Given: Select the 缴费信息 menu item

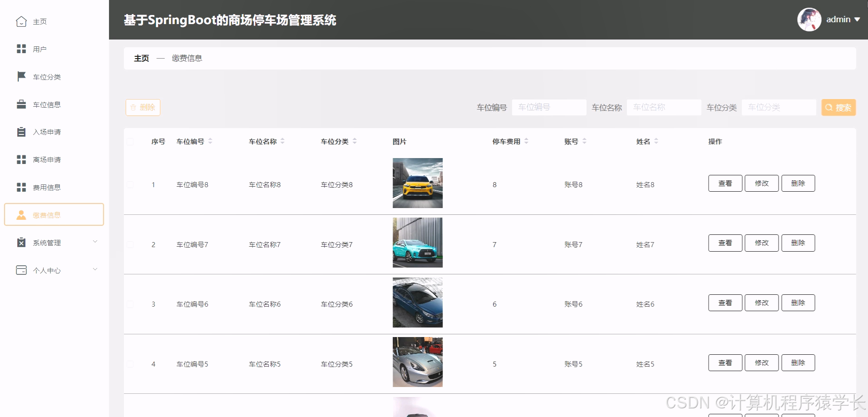Looking at the screenshot, I should pos(54,214).
